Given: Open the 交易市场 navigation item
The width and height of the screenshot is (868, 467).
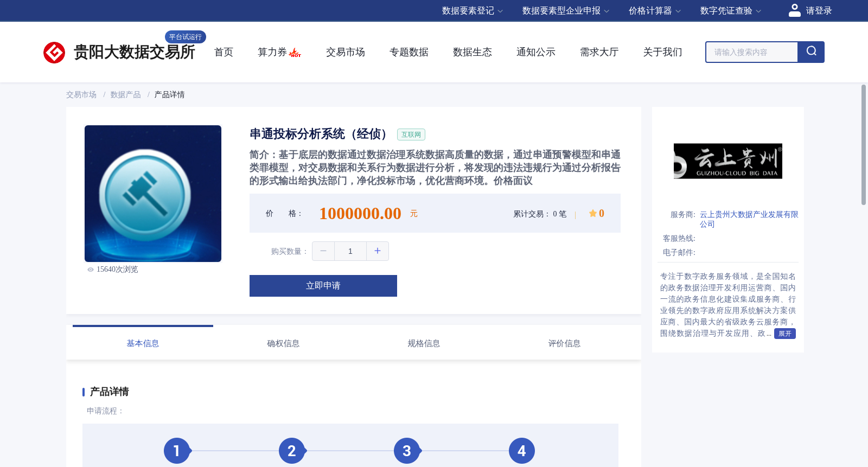Looking at the screenshot, I should click(346, 52).
